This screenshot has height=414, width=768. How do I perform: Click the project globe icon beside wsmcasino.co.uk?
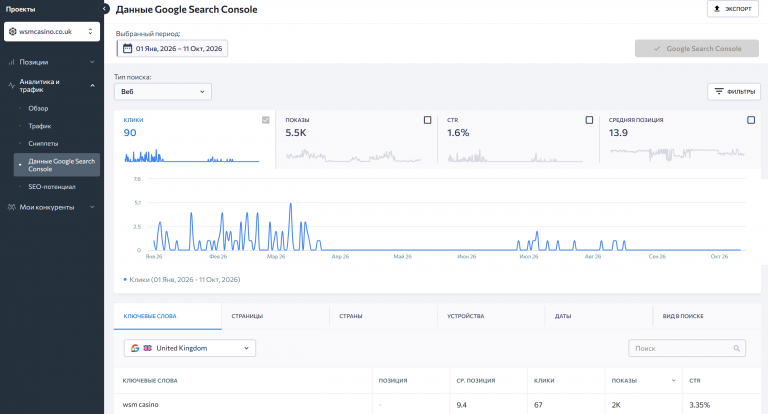pyautogui.click(x=13, y=31)
